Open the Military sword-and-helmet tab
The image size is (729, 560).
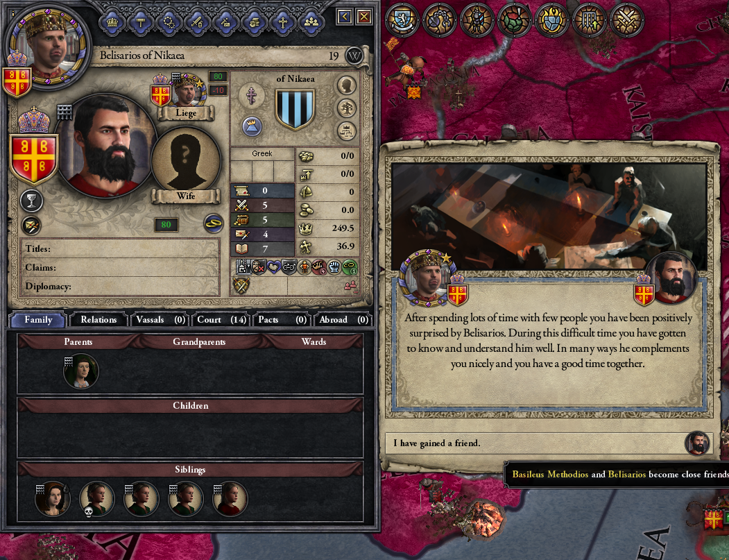pyautogui.click(x=197, y=22)
